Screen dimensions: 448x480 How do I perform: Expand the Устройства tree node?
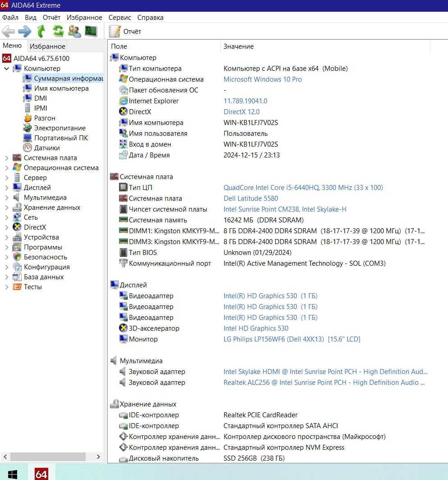tap(6, 237)
